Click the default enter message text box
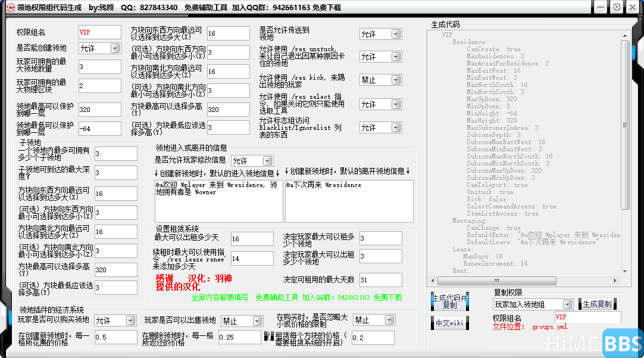The width and height of the screenshot is (644, 358). pos(218,201)
